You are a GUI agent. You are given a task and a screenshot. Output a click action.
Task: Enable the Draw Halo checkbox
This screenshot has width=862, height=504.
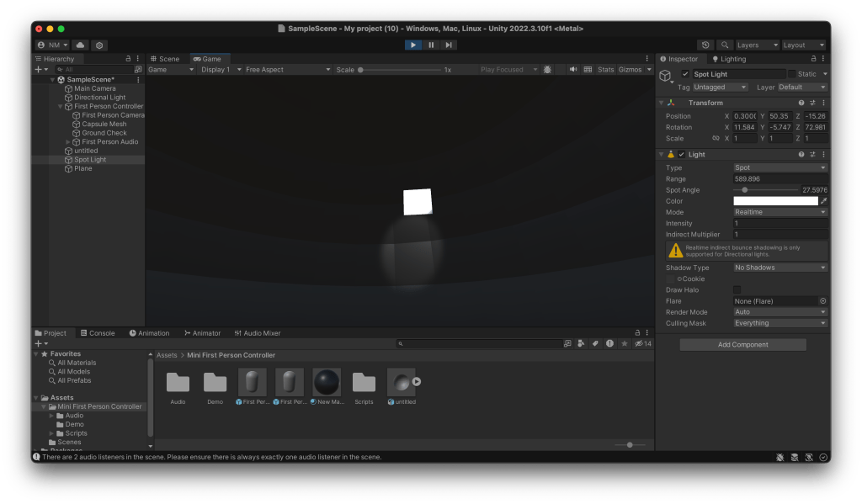pos(737,289)
